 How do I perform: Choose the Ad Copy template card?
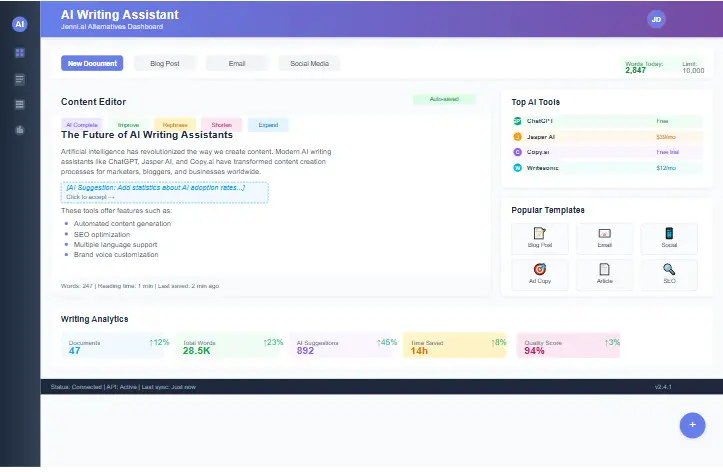coord(539,274)
